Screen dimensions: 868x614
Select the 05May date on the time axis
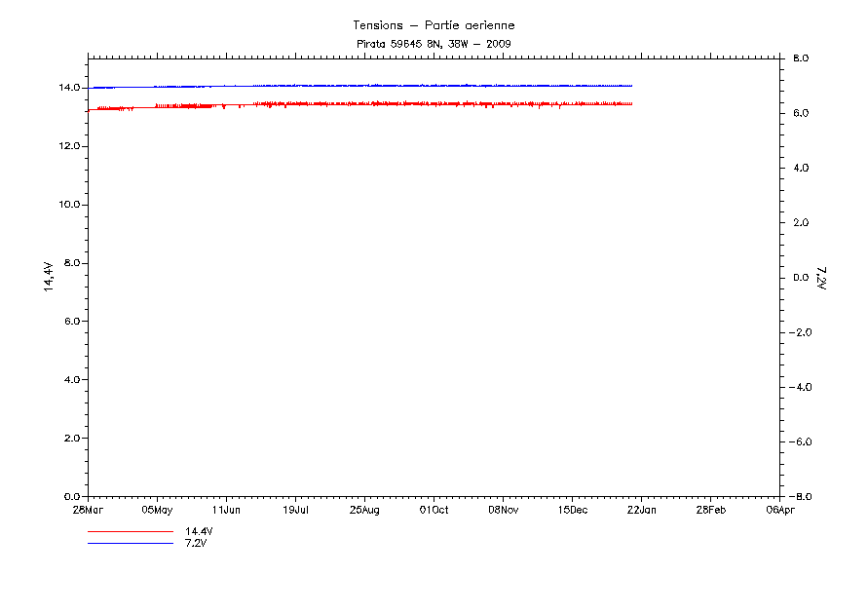click(157, 509)
